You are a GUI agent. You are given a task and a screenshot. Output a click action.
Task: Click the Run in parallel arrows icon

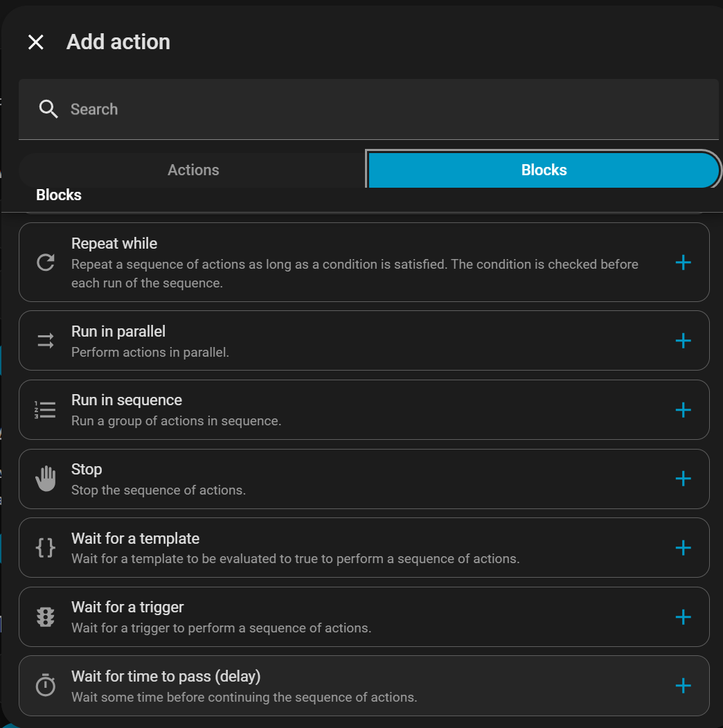46,340
